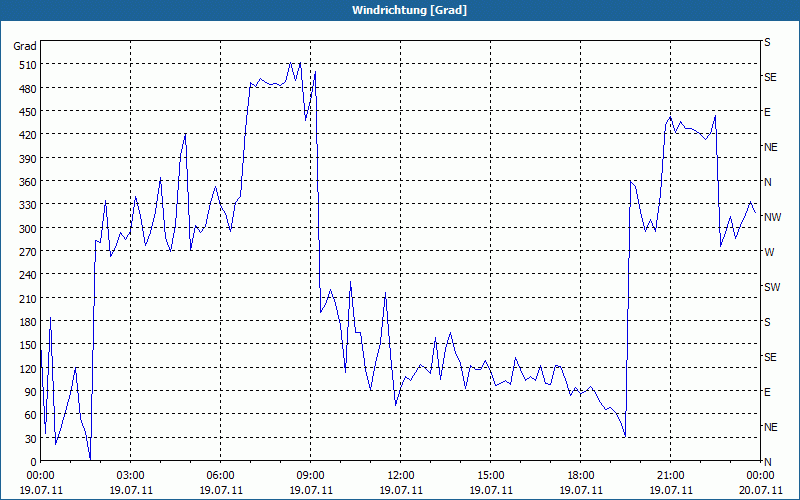Select the 150 y-axis value
800x500 pixels.
click(28, 345)
